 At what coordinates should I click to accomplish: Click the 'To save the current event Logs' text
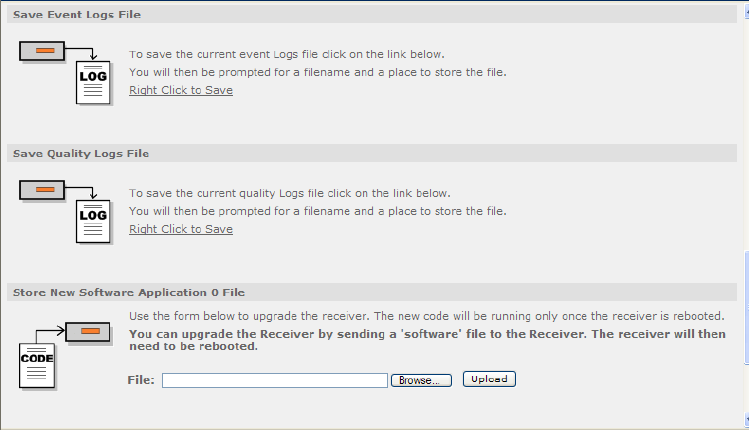point(287,54)
